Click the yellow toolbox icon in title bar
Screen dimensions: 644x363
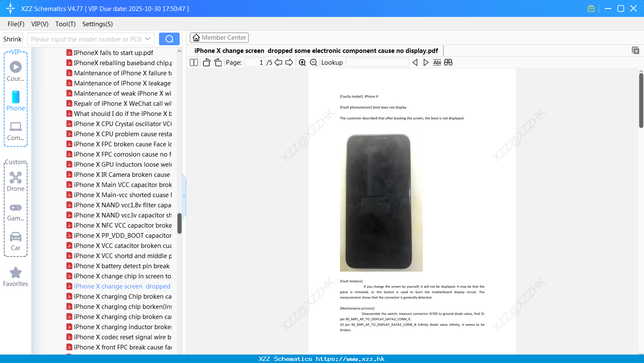(x=591, y=8)
